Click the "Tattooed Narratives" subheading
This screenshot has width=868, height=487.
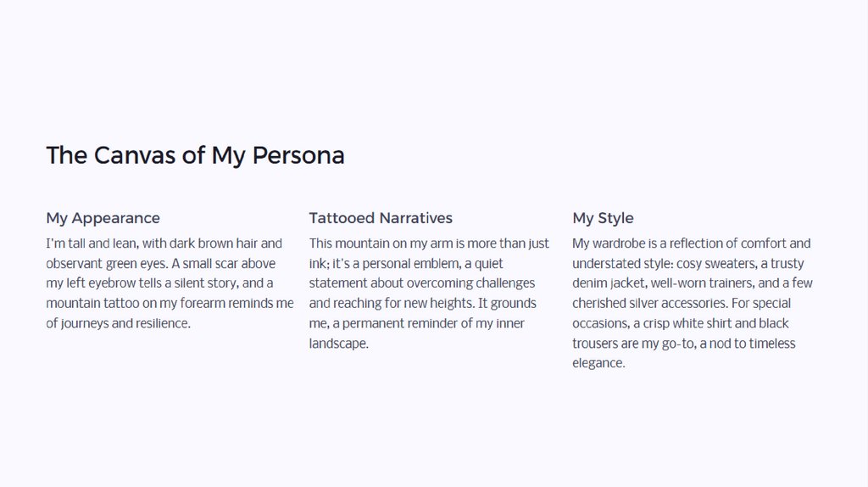point(381,218)
